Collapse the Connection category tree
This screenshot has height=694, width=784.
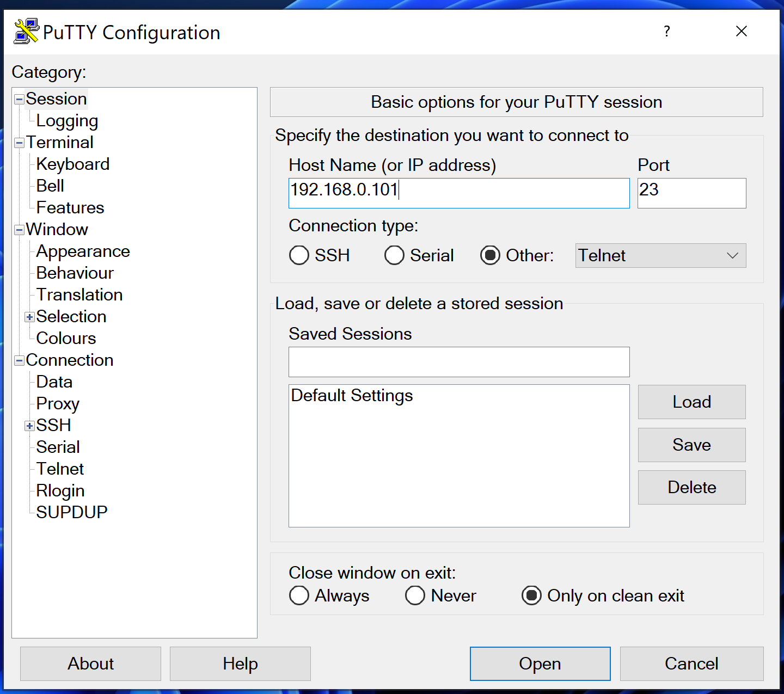pos(20,360)
